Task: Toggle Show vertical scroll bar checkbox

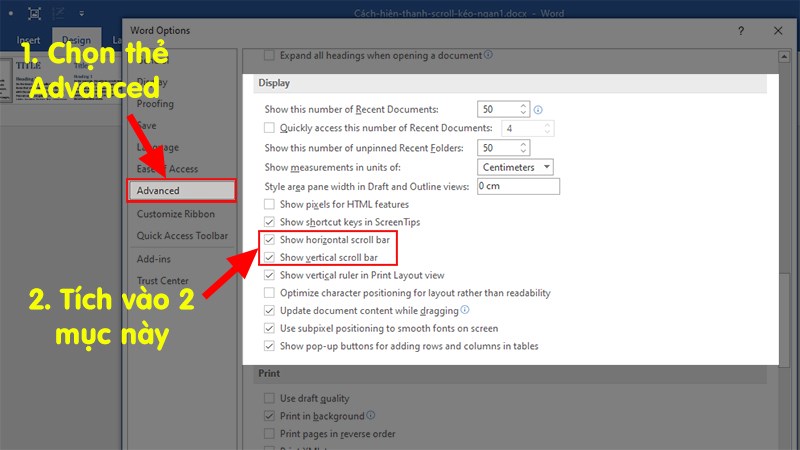Action: point(269,258)
